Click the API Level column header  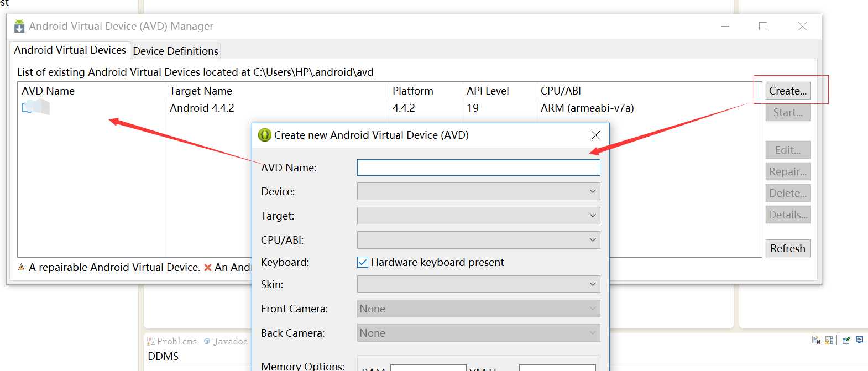point(500,91)
